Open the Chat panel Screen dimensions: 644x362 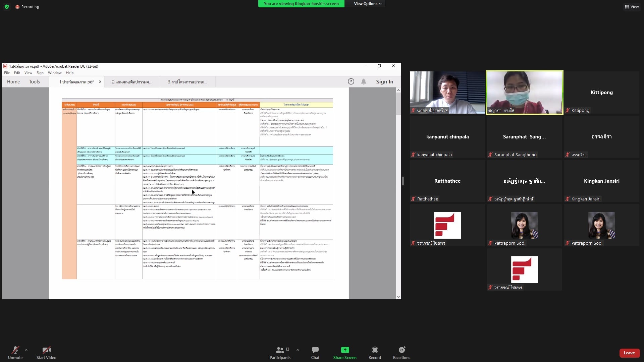(315, 350)
